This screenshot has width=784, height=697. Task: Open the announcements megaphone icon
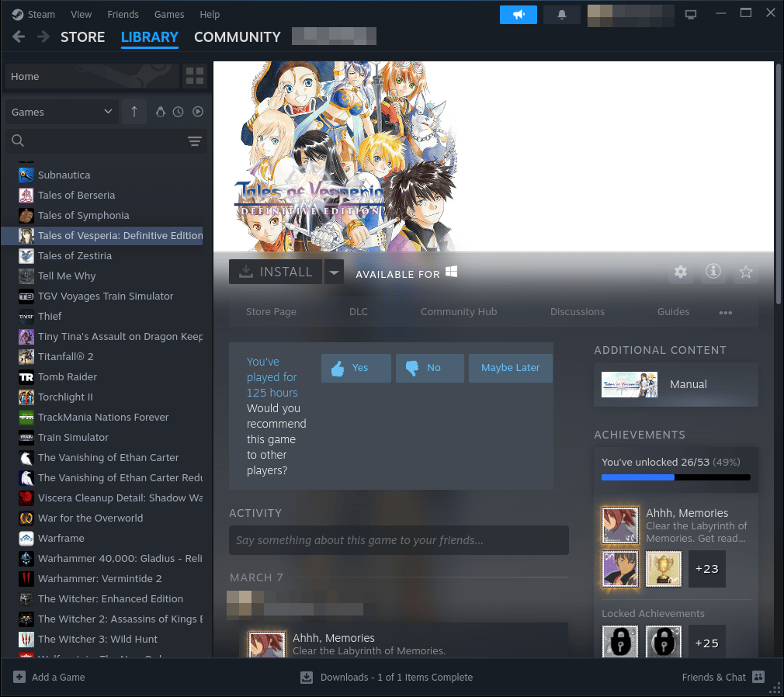click(x=518, y=14)
